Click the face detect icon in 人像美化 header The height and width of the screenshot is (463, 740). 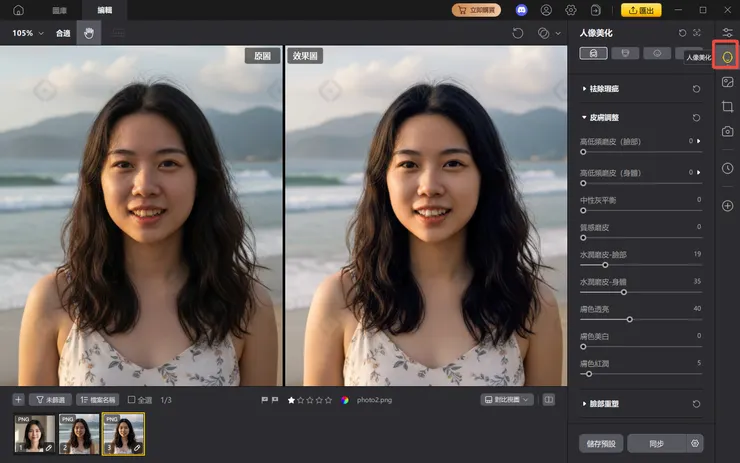click(x=697, y=33)
